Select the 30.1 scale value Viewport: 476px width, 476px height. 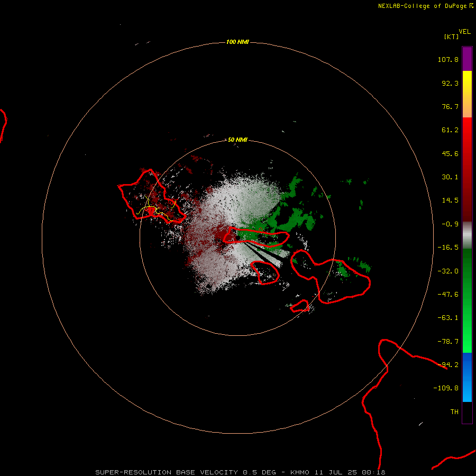tap(450, 177)
